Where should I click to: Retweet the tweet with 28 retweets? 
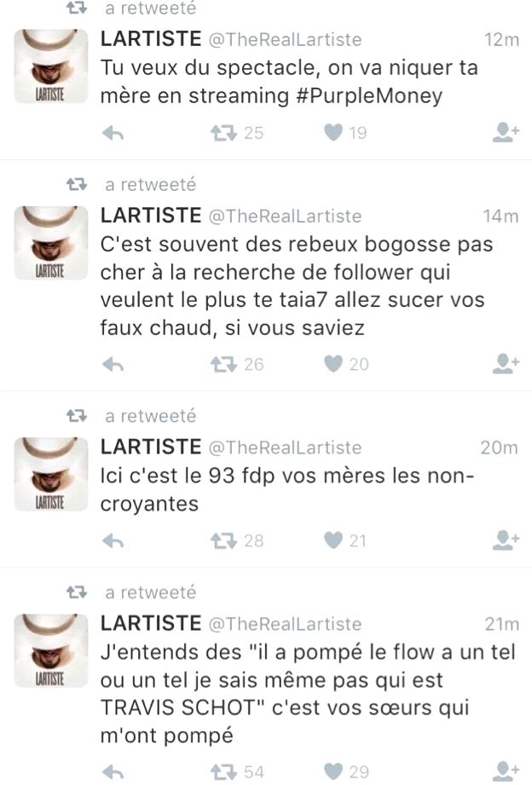[223, 541]
